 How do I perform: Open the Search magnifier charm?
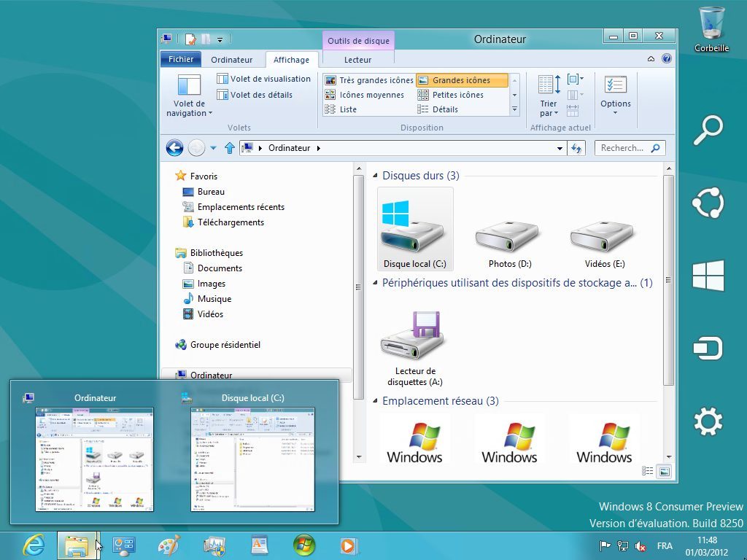coord(708,131)
